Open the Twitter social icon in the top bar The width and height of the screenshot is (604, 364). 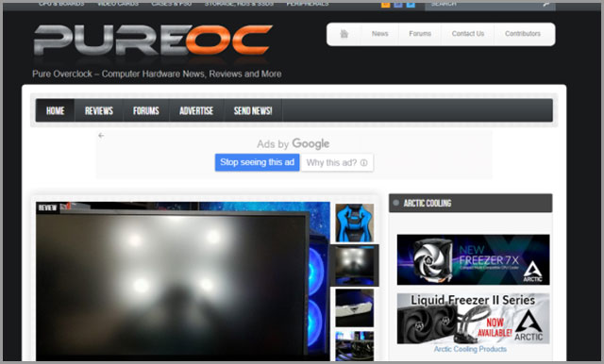(x=411, y=4)
